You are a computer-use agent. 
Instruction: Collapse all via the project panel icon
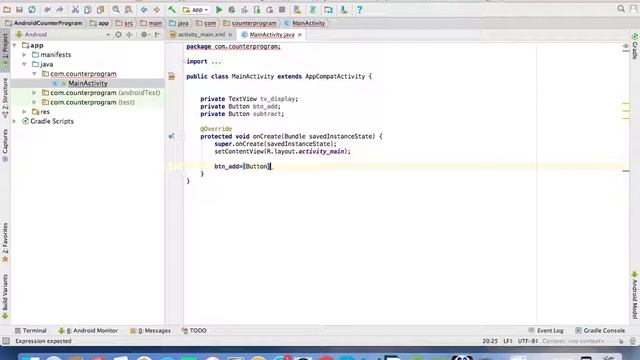(129, 35)
